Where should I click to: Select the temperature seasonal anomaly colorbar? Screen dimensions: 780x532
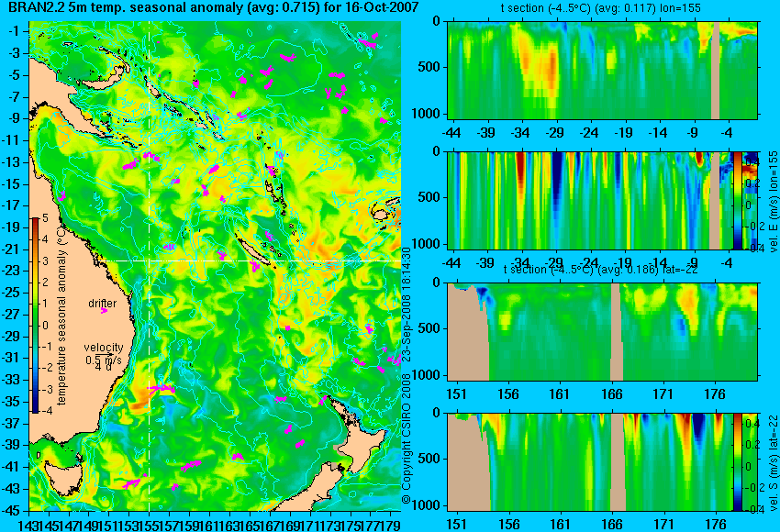click(x=35, y=316)
